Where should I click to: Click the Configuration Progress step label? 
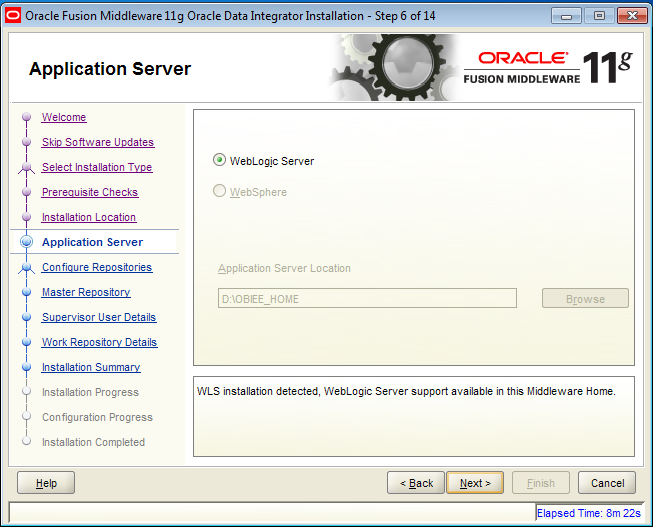pos(97,417)
